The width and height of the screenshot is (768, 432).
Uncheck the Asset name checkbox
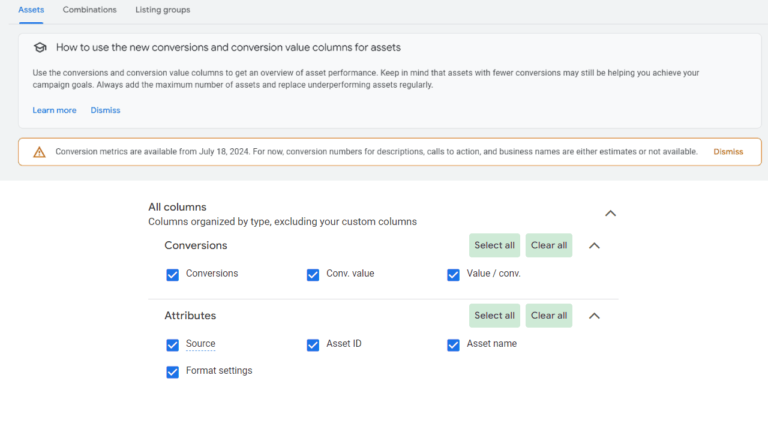click(453, 345)
